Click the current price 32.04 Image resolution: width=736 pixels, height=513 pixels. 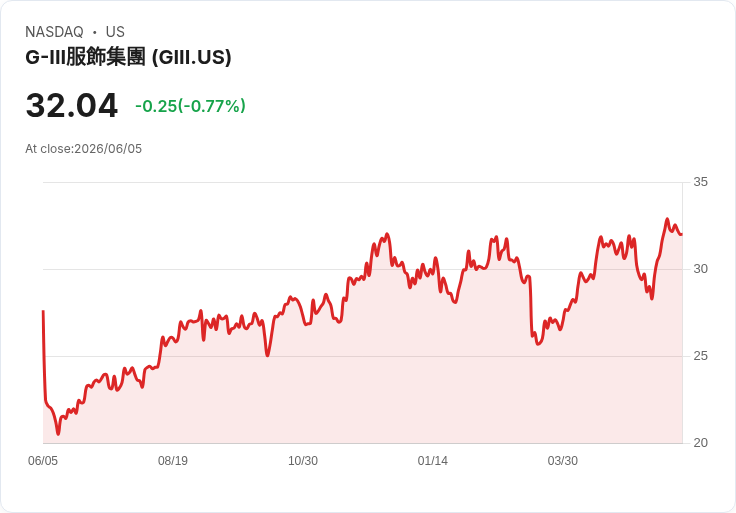71,106
